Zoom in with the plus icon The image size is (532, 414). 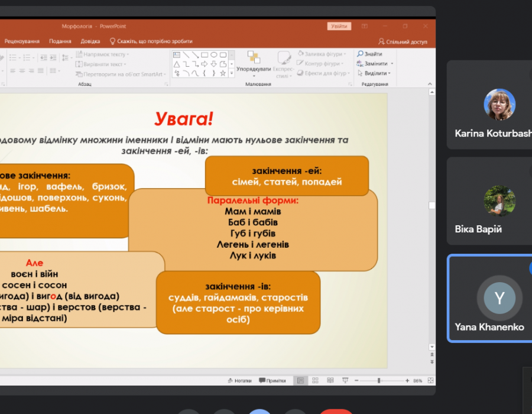point(407,381)
